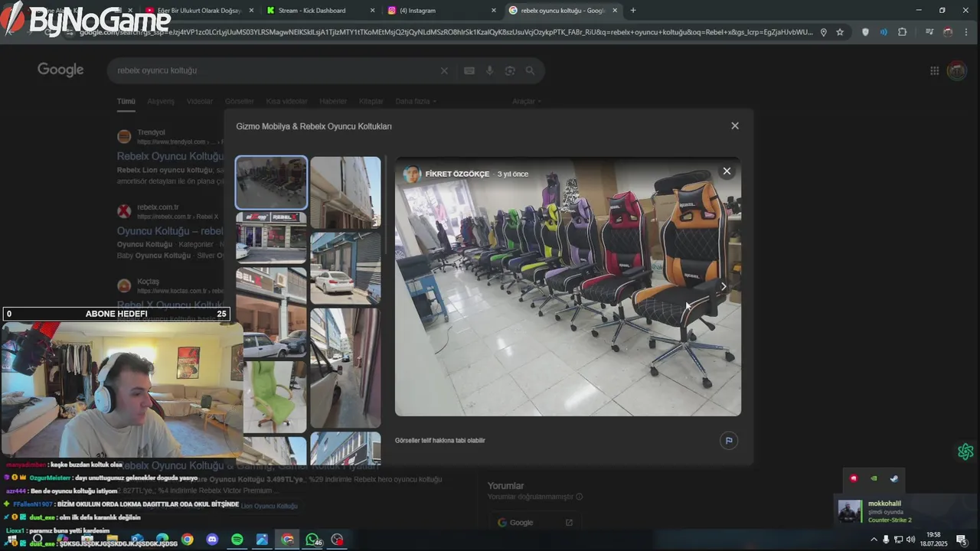Open Spotify from the taskbar
The width and height of the screenshot is (980, 551).
tap(237, 540)
